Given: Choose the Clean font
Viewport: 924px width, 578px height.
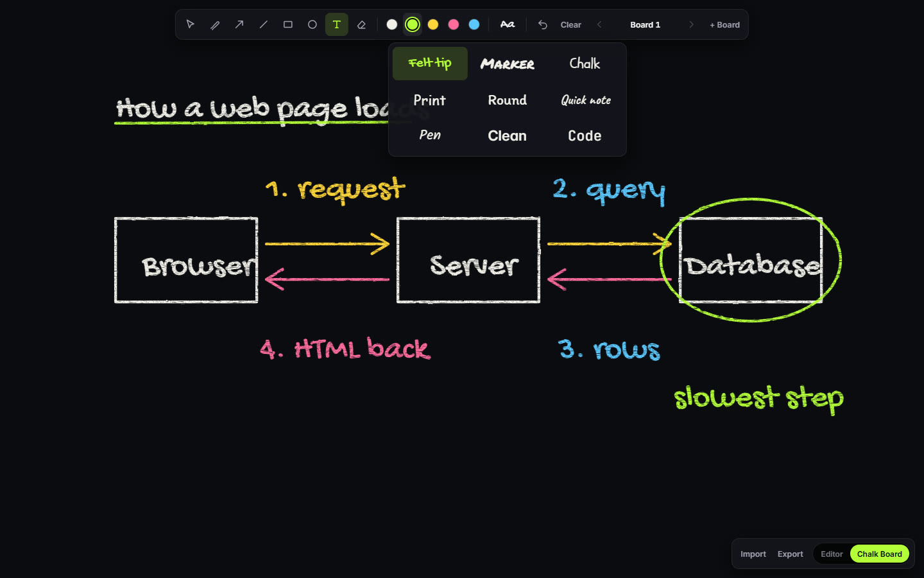Looking at the screenshot, I should (x=508, y=136).
